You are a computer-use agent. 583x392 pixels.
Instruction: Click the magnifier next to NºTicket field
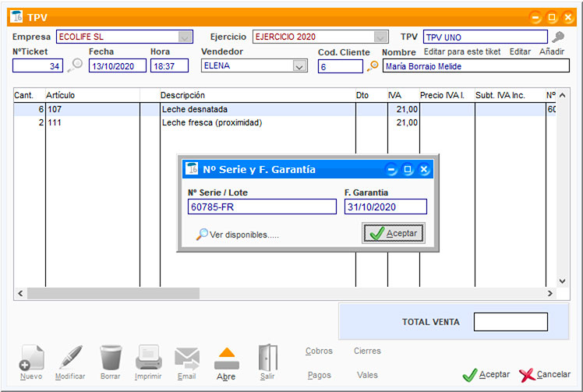(75, 65)
